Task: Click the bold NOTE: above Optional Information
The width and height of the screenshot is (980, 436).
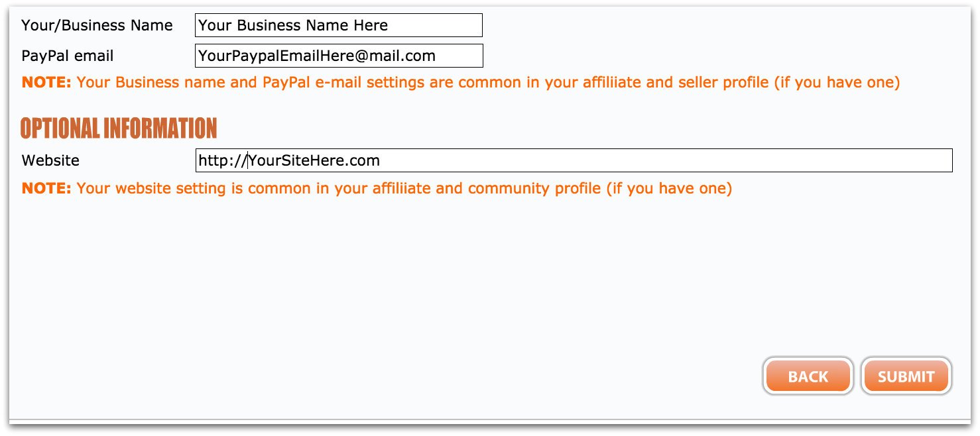Action: 46,83
